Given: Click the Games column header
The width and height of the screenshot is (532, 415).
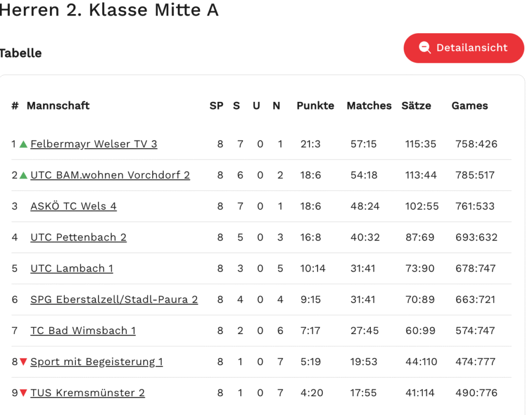Looking at the screenshot, I should [470, 105].
